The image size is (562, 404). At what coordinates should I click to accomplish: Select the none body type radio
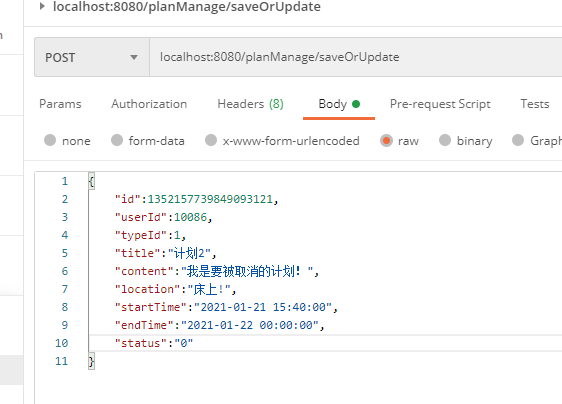[50, 140]
